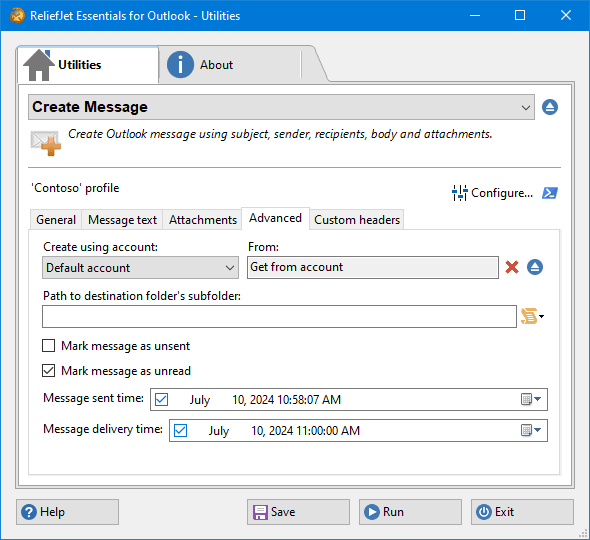590x540 pixels.
Task: Click the blue eject icon beside From field
Action: 535,267
